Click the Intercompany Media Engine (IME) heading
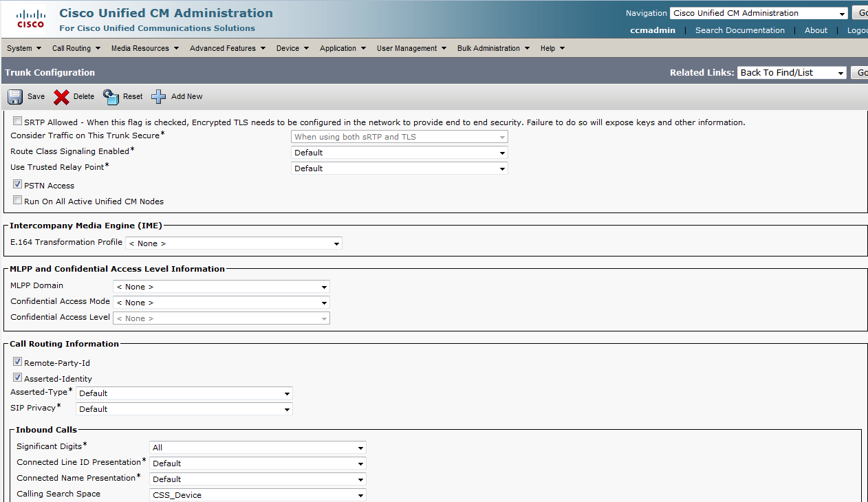The width and height of the screenshot is (868, 502). click(x=86, y=226)
